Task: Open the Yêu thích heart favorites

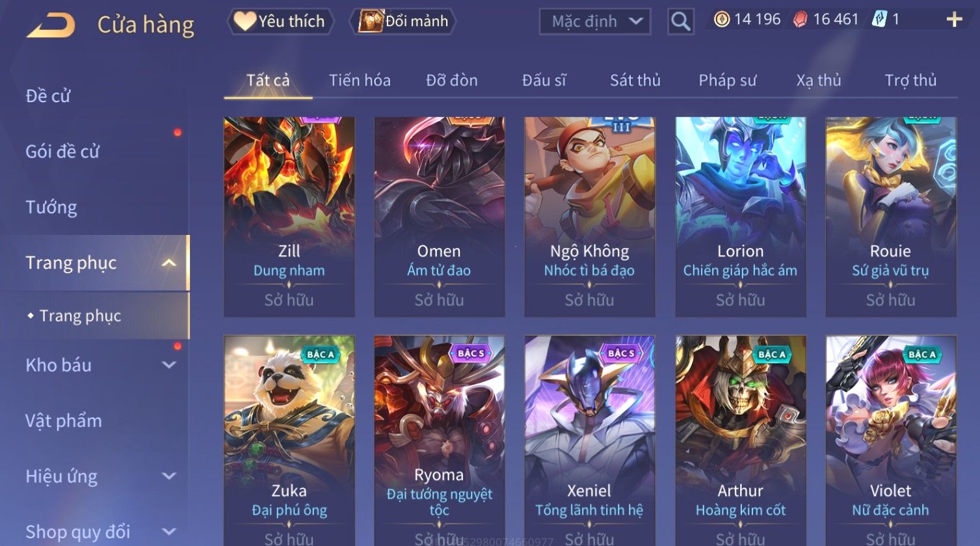Action: 280,21
